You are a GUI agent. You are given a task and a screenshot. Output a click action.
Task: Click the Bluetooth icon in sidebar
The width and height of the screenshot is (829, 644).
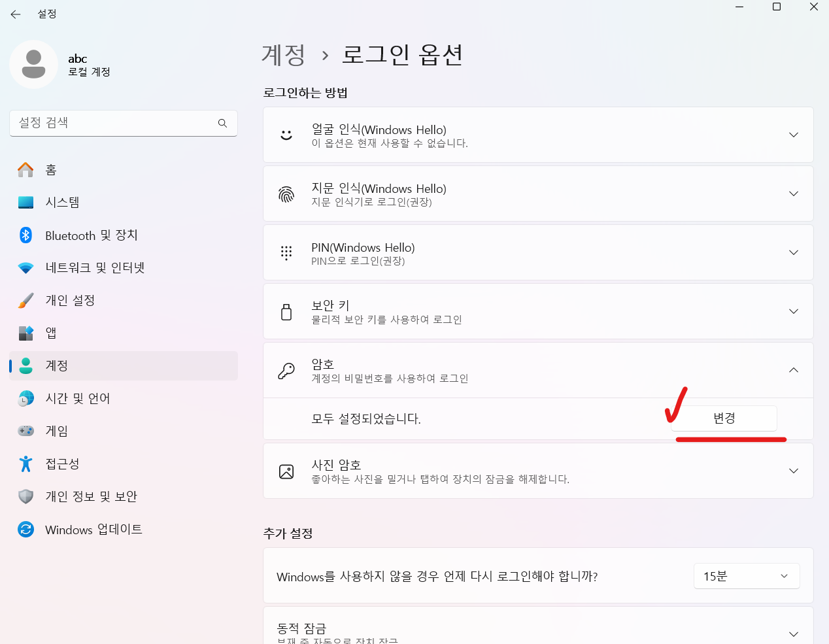tap(25, 235)
